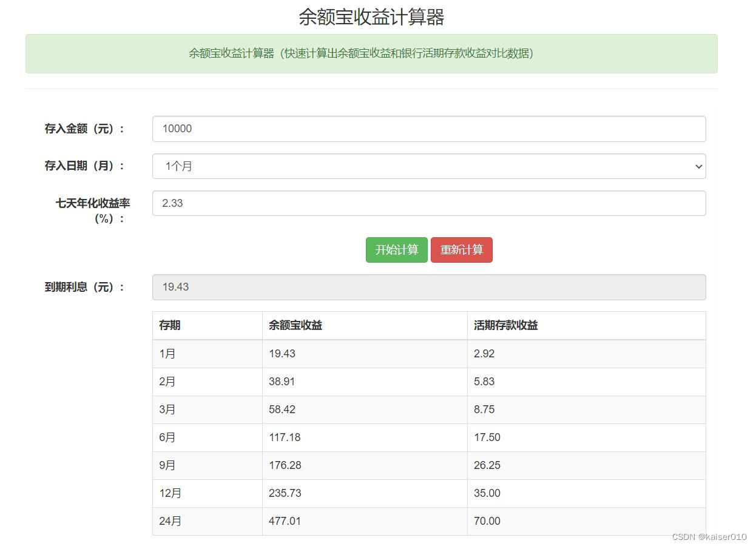Click the demand deposit value 8.75
Screen dimensions: 756x546
(484, 409)
